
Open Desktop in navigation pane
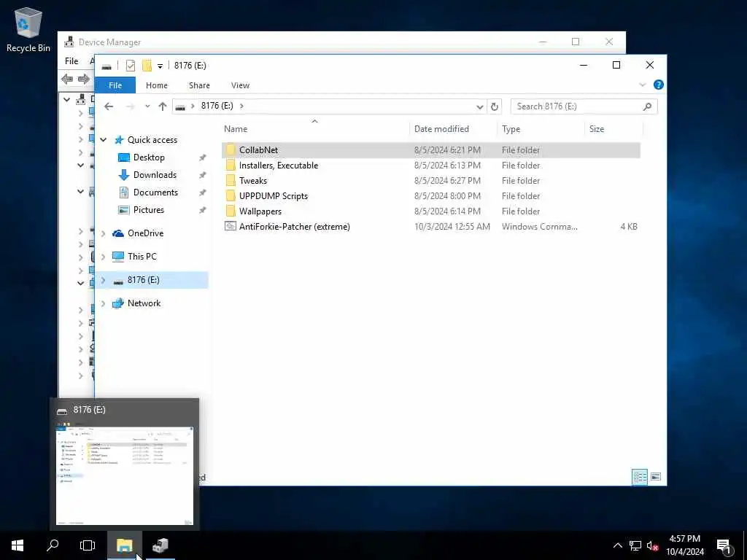pos(149,157)
